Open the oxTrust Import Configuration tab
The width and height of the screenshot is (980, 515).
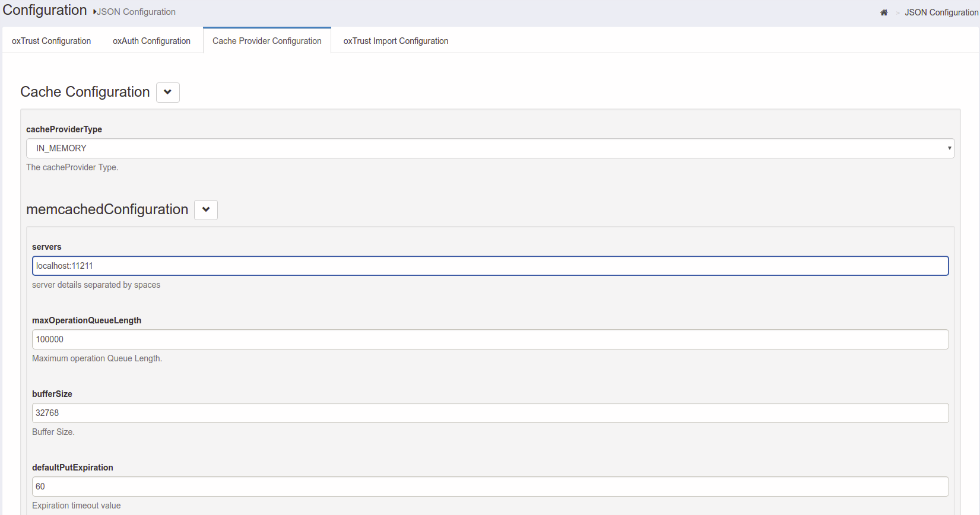click(x=395, y=41)
